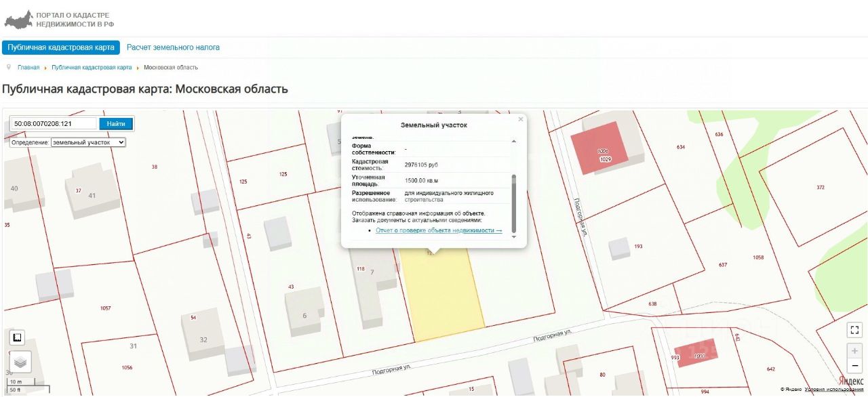Click the area value 1500.00 кв.м
This screenshot has height=397, width=868.
click(x=422, y=180)
